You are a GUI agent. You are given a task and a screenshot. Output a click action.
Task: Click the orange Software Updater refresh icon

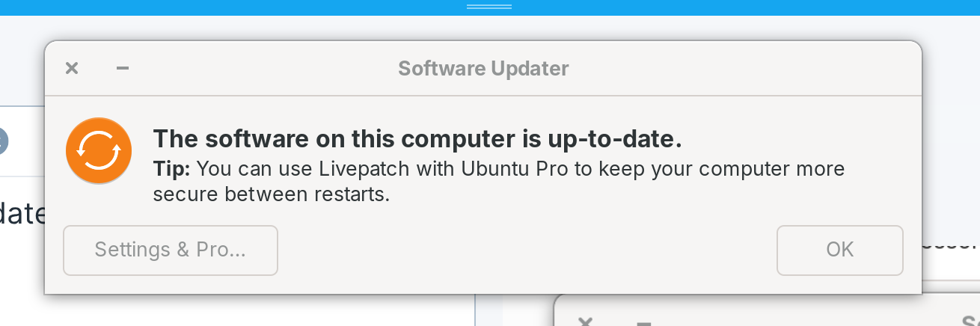99,150
